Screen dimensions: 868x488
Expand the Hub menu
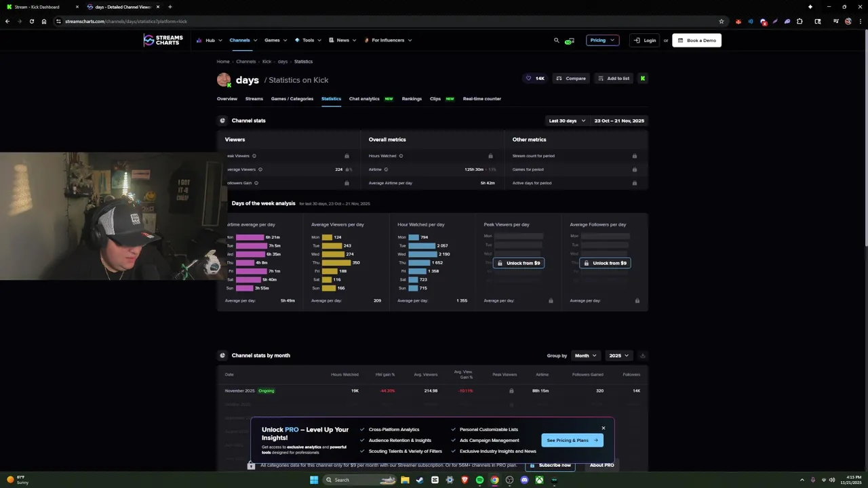click(x=210, y=40)
